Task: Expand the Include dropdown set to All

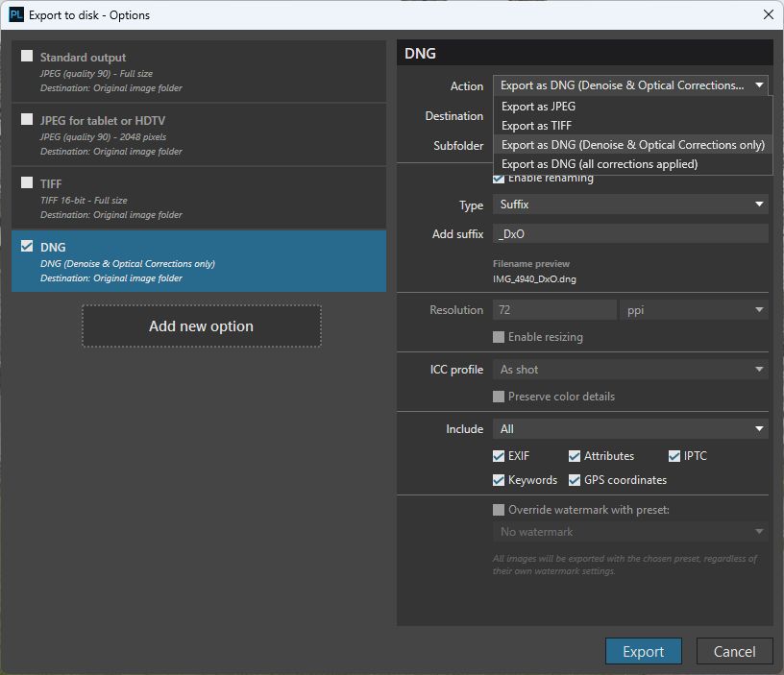Action: click(x=630, y=429)
